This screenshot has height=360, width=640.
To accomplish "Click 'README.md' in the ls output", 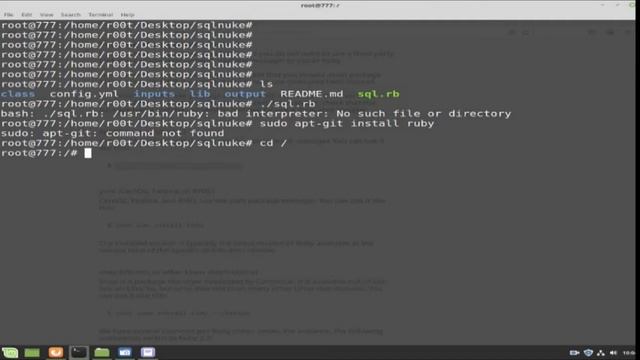I will (x=312, y=94).
